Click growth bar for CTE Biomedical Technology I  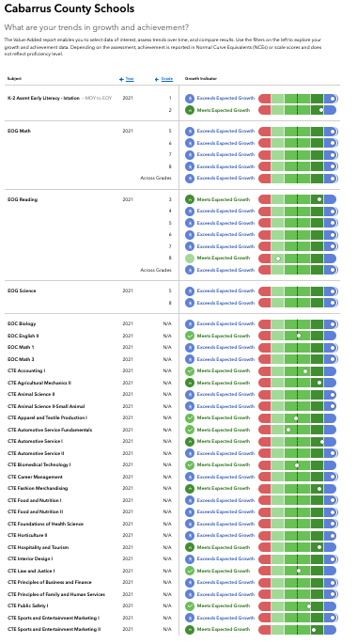pos(298,465)
